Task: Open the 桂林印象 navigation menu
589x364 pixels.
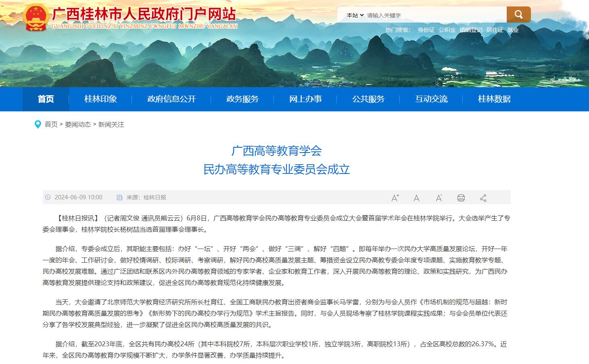Action: click(100, 99)
